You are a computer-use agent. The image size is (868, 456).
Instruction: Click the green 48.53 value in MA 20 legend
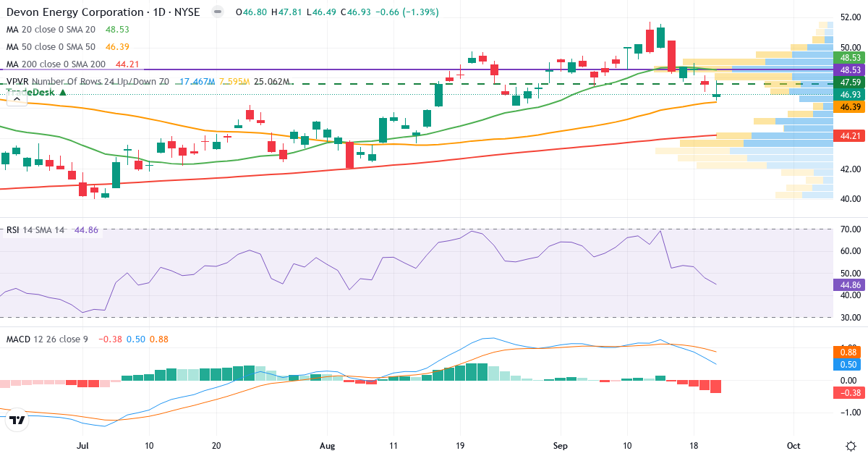click(117, 29)
